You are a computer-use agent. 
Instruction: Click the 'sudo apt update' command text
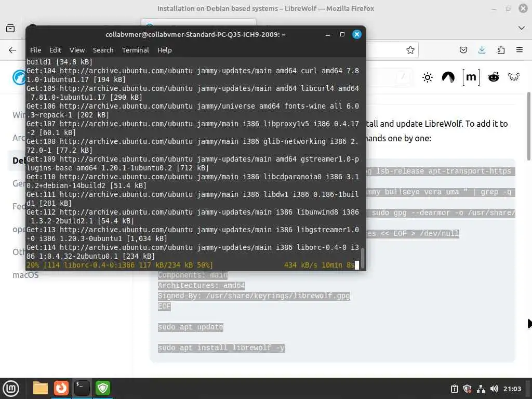190,327
